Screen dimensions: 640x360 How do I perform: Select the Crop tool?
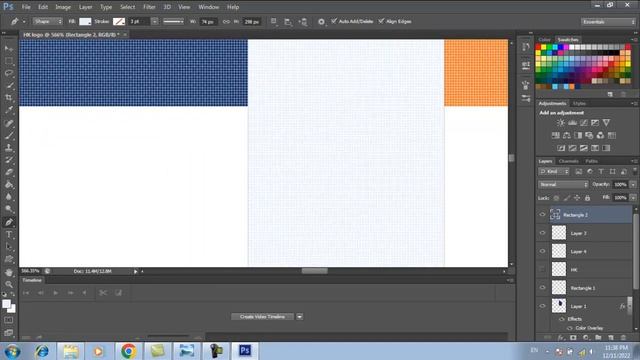click(9, 98)
